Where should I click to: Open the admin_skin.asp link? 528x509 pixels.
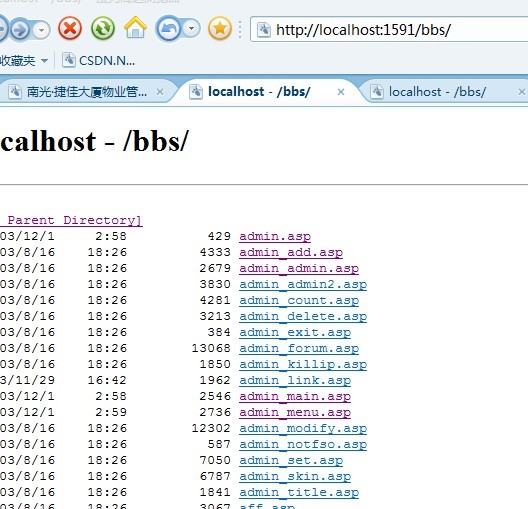[x=295, y=476]
